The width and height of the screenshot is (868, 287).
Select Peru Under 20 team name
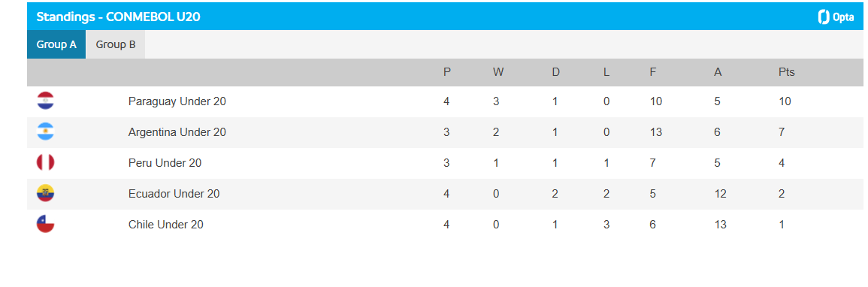tap(165, 163)
